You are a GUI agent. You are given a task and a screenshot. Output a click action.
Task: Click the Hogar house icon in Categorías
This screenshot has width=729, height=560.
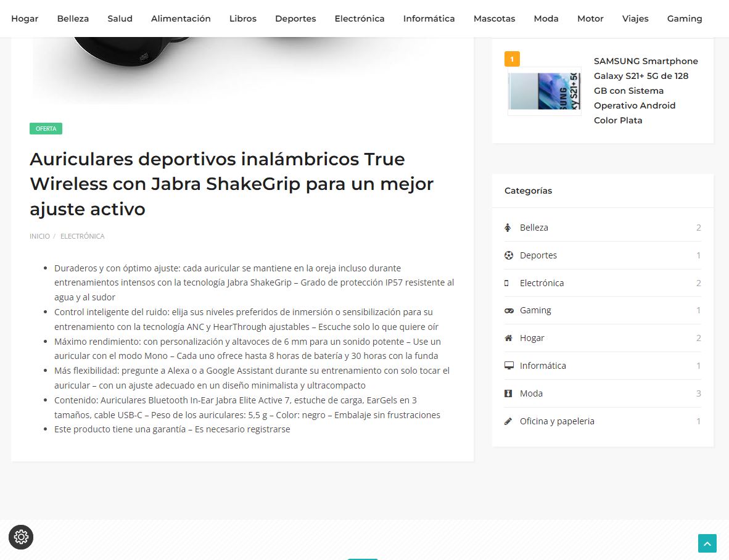(509, 338)
